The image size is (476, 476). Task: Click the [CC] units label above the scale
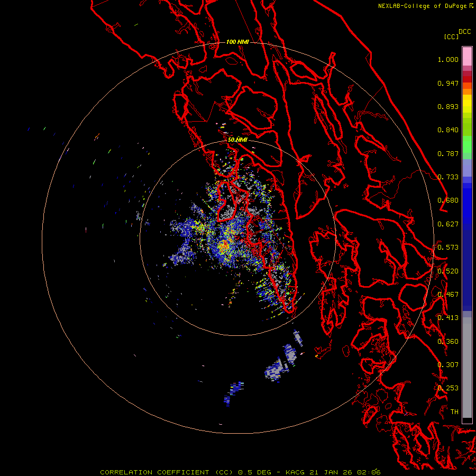451,37
